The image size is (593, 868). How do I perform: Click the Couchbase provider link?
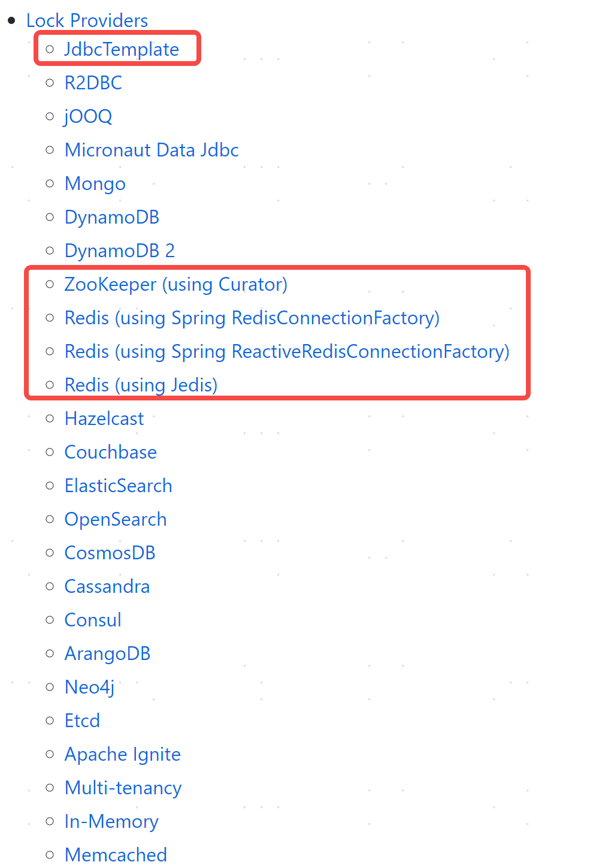[110, 452]
